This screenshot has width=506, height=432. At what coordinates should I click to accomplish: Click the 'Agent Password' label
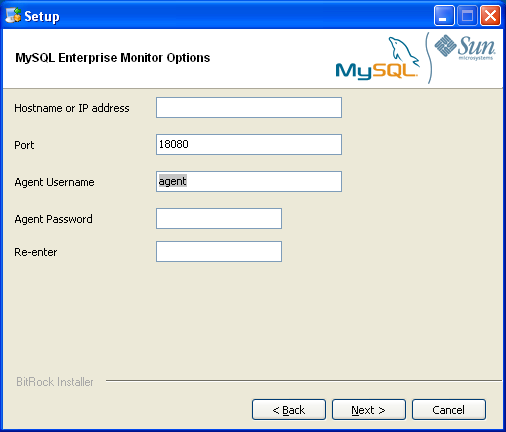[53, 219]
